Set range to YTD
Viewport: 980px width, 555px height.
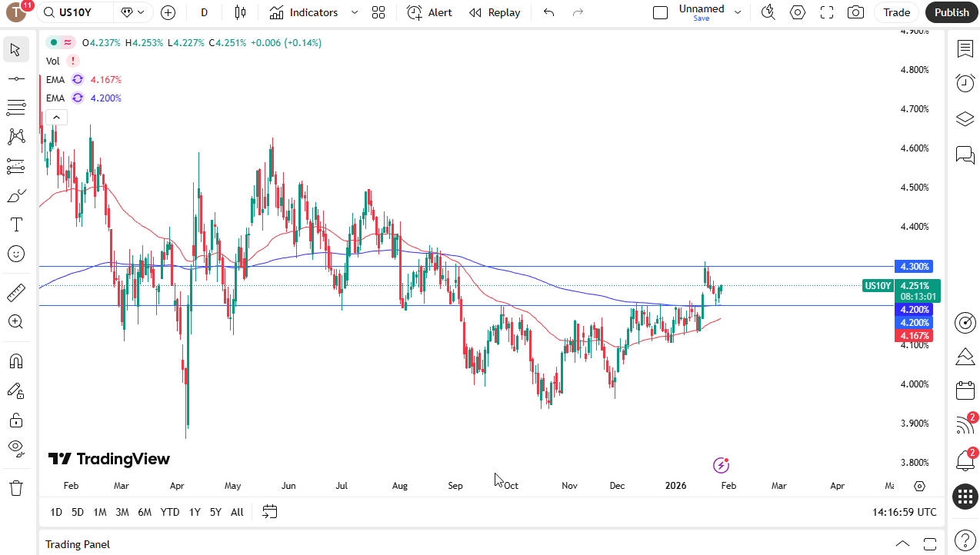coord(170,512)
